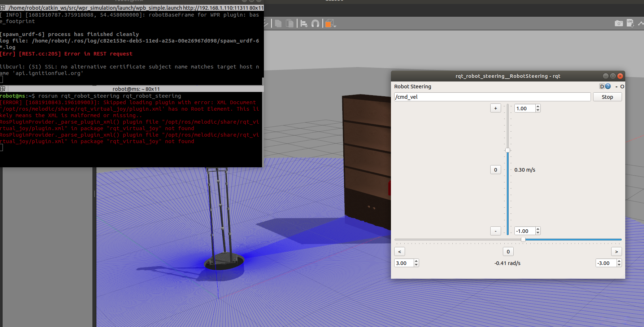Click the vertical linear velocity slider handle
This screenshot has height=327, width=644.
pyautogui.click(x=508, y=150)
